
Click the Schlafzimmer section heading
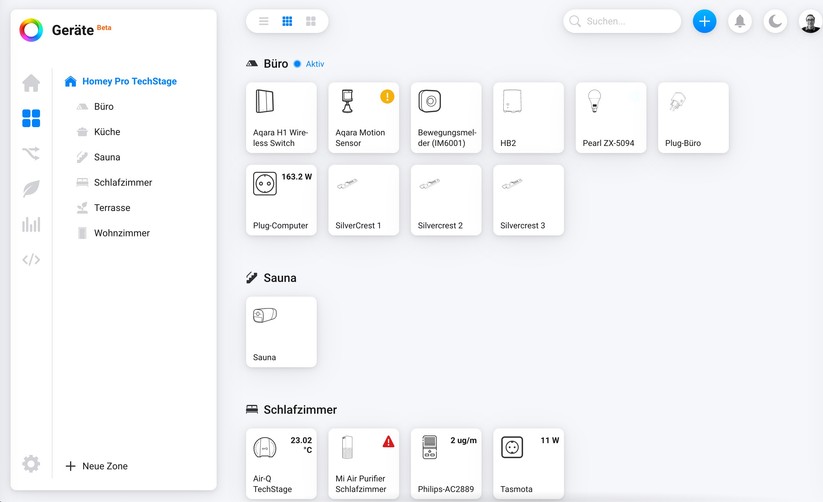click(x=300, y=410)
